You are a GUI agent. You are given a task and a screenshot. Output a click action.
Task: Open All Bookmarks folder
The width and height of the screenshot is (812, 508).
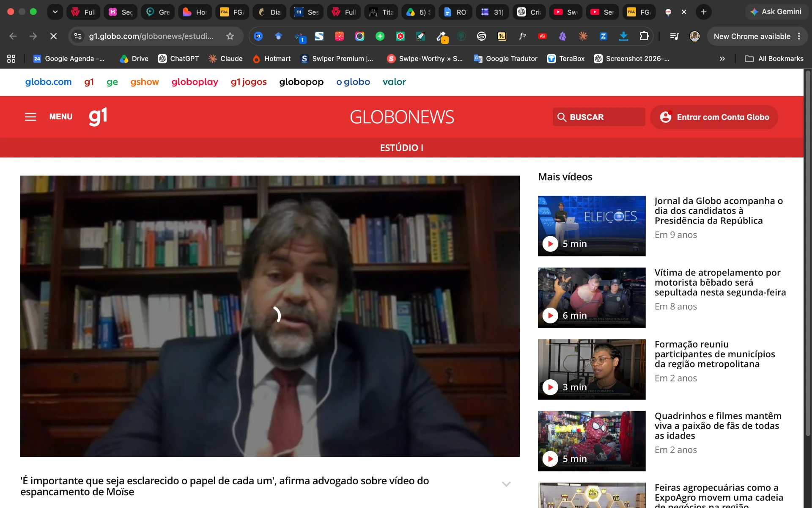point(774,59)
